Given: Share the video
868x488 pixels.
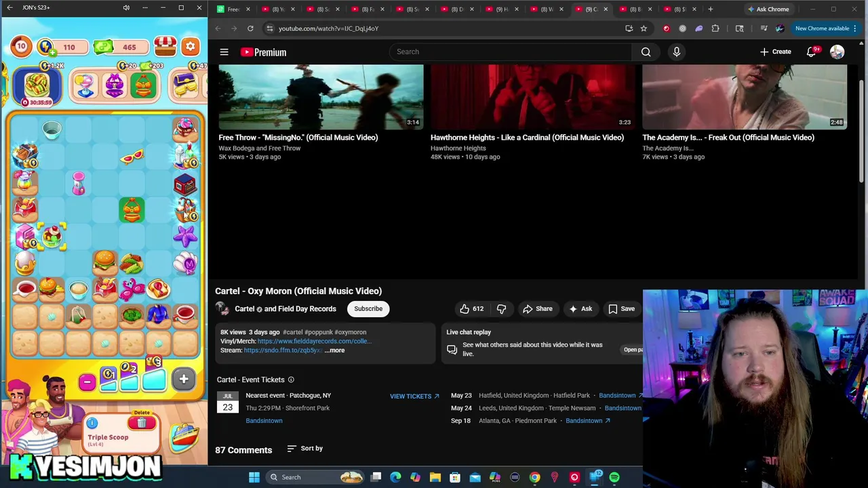Looking at the screenshot, I should click(x=537, y=309).
